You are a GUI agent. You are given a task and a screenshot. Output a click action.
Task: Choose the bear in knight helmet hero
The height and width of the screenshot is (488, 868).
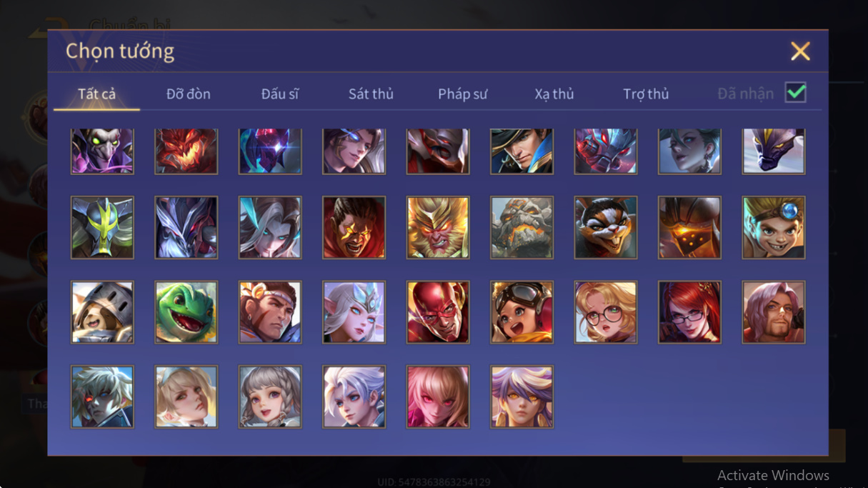(x=102, y=312)
